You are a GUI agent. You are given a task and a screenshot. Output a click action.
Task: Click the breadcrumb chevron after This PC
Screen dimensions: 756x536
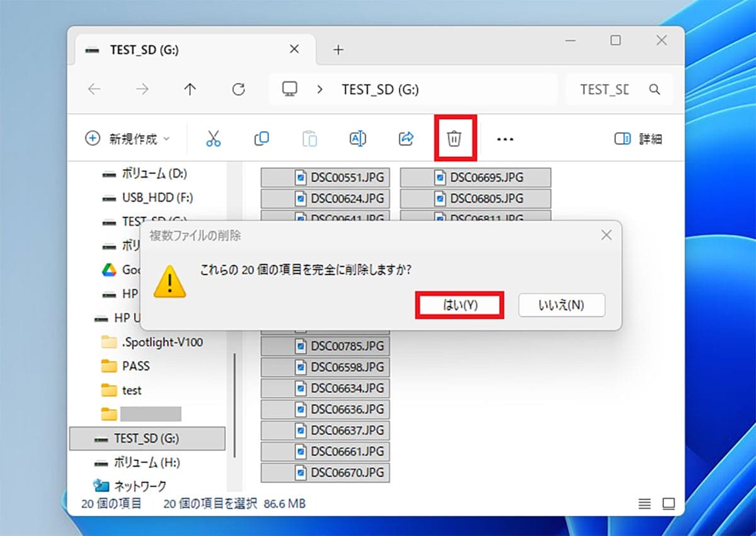coord(320,89)
